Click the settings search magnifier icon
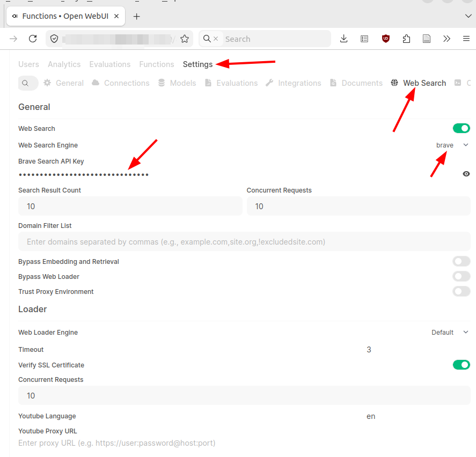 26,83
